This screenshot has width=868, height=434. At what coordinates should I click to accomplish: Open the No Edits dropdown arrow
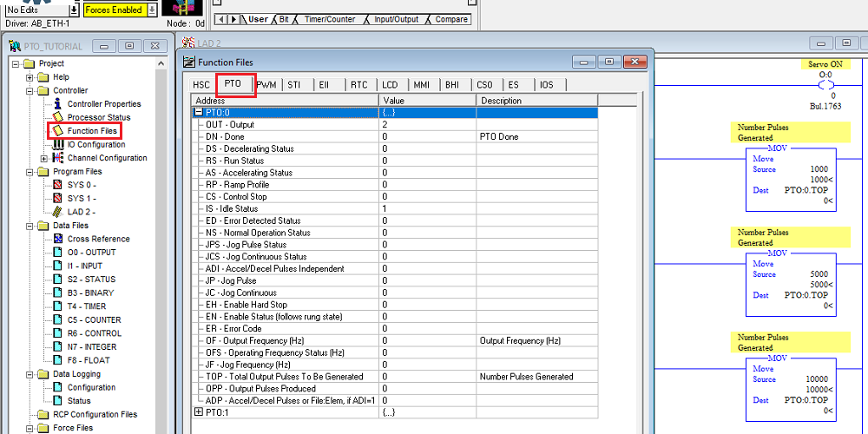click(x=74, y=10)
